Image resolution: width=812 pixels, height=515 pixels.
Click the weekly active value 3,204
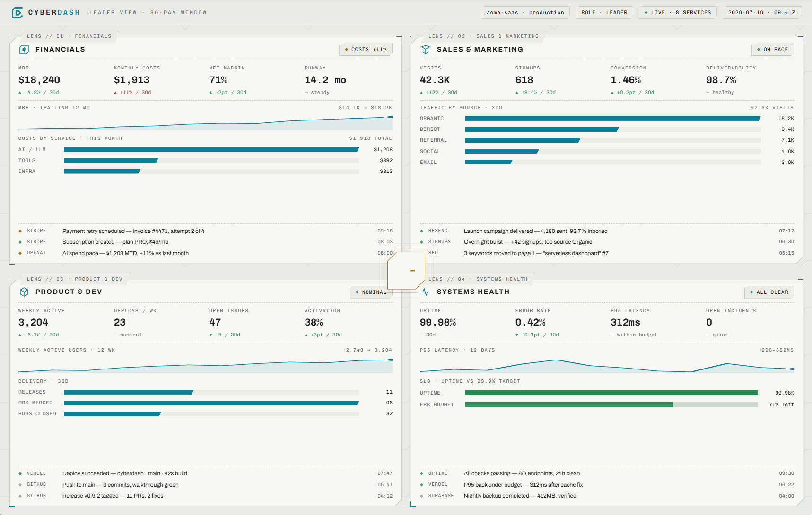pyautogui.click(x=33, y=323)
